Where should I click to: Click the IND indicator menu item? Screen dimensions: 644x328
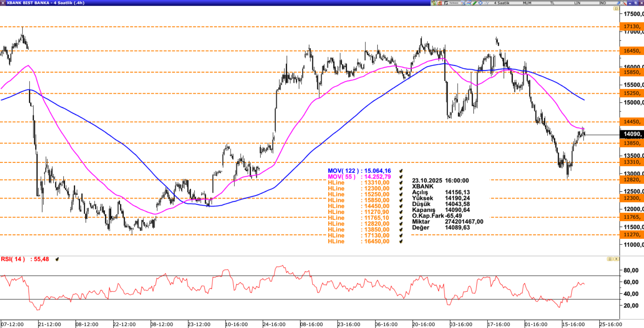(603, 3)
